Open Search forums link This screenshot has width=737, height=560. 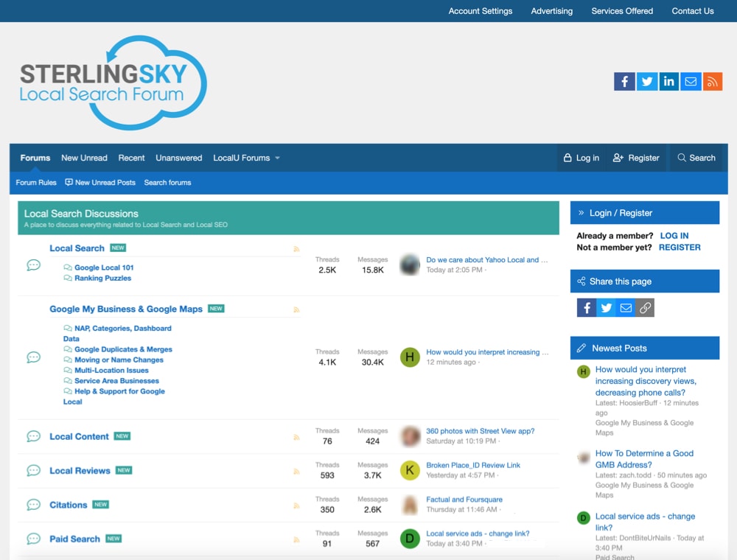(x=167, y=182)
